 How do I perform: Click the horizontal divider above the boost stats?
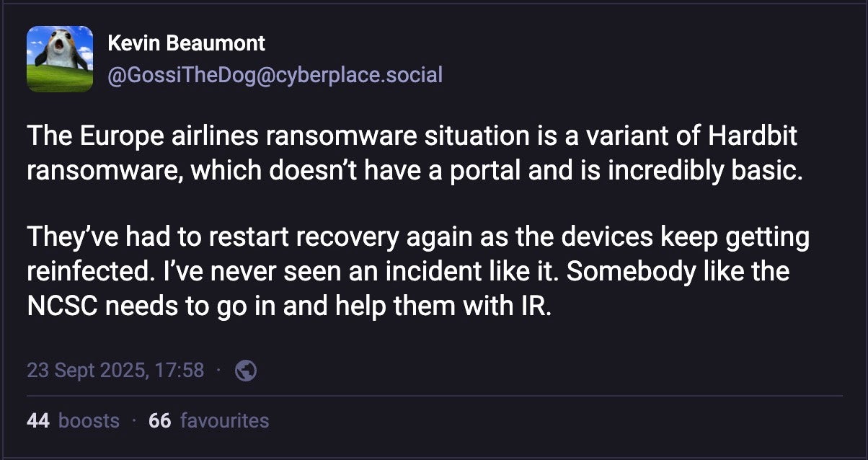pos(434,396)
